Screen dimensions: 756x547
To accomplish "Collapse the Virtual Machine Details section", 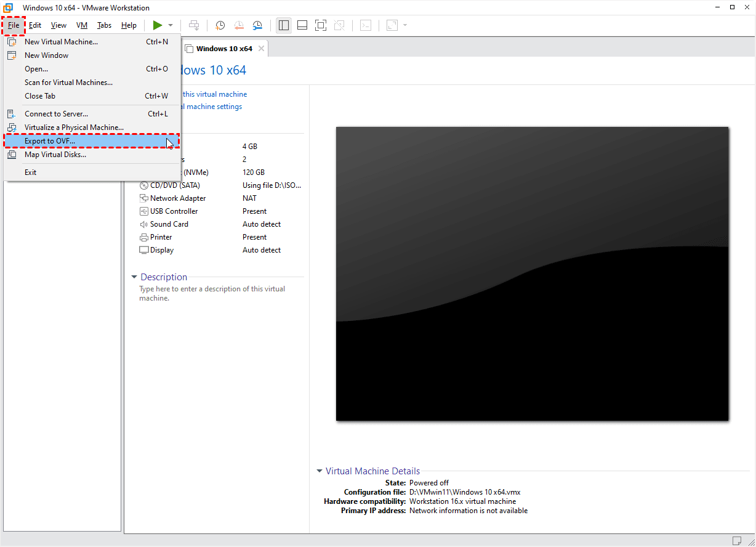I will [320, 471].
